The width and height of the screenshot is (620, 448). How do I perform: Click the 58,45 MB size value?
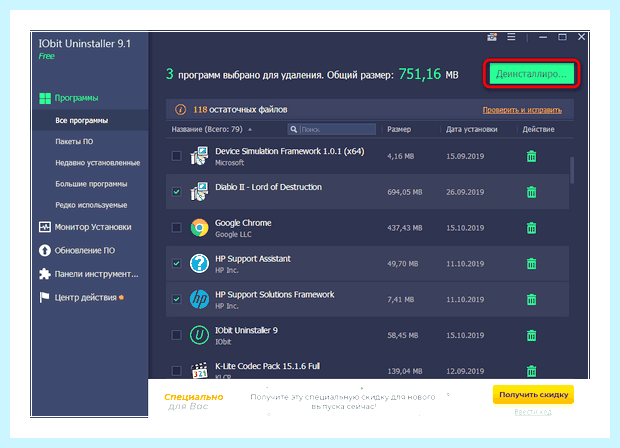pyautogui.click(x=403, y=335)
